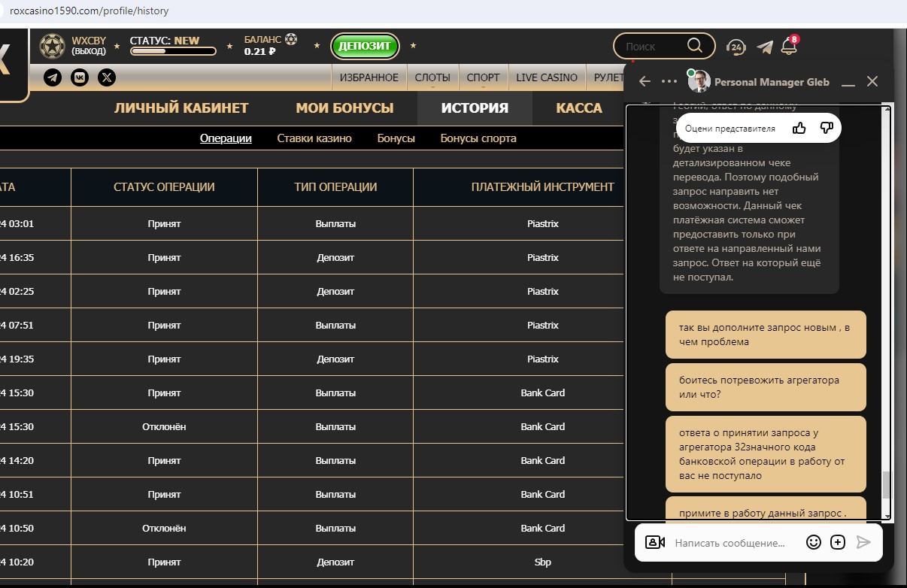Open Бонусы спорта sub-tab
Screen dimensions: 907x588
pyautogui.click(x=478, y=138)
